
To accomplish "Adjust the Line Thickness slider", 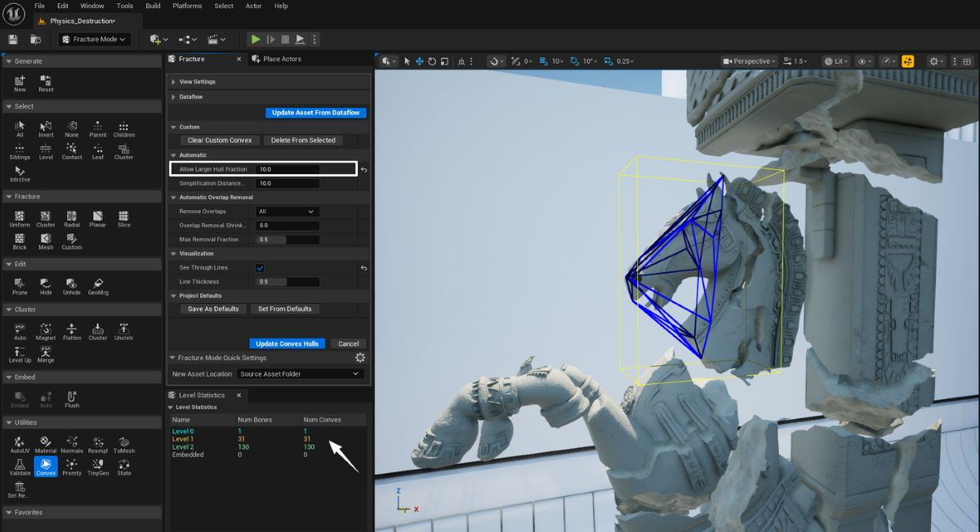I will 287,282.
